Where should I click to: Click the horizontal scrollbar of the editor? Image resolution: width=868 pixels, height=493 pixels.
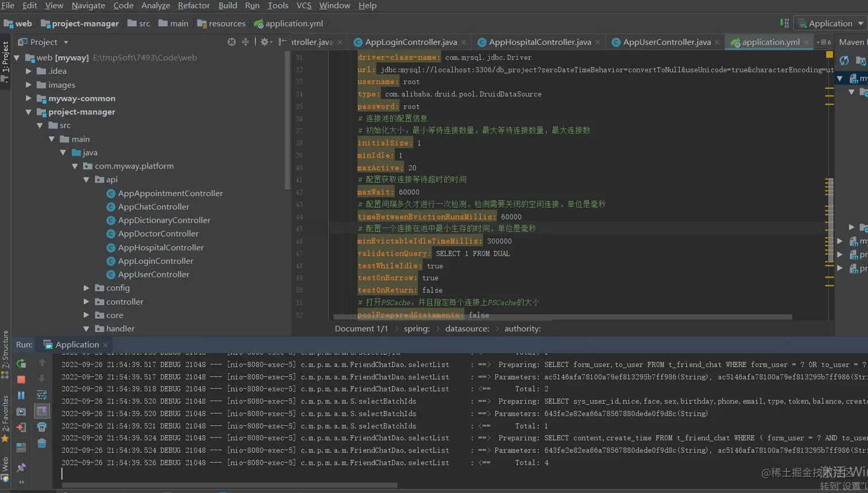point(562,317)
